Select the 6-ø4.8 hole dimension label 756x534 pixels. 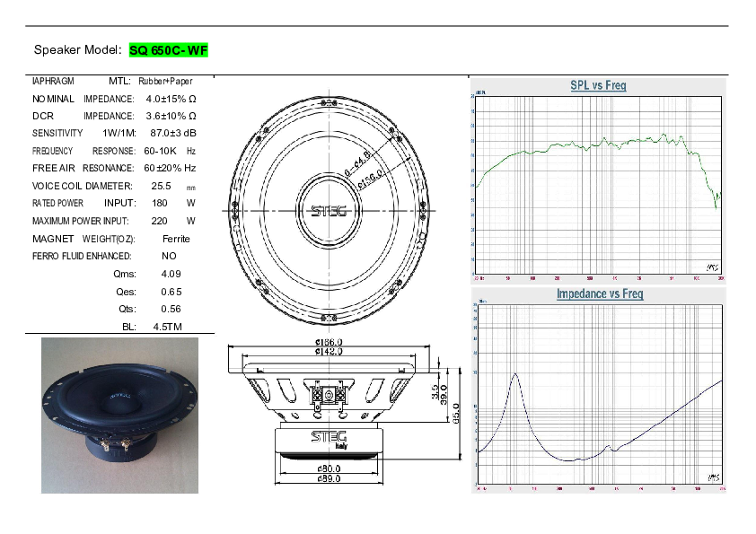(358, 164)
